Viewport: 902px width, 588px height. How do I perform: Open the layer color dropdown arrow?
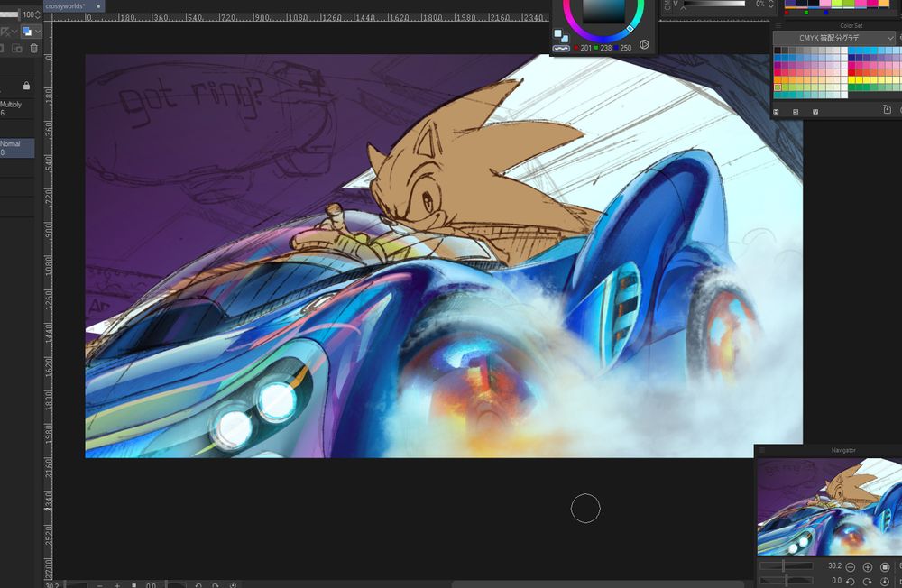(38, 31)
